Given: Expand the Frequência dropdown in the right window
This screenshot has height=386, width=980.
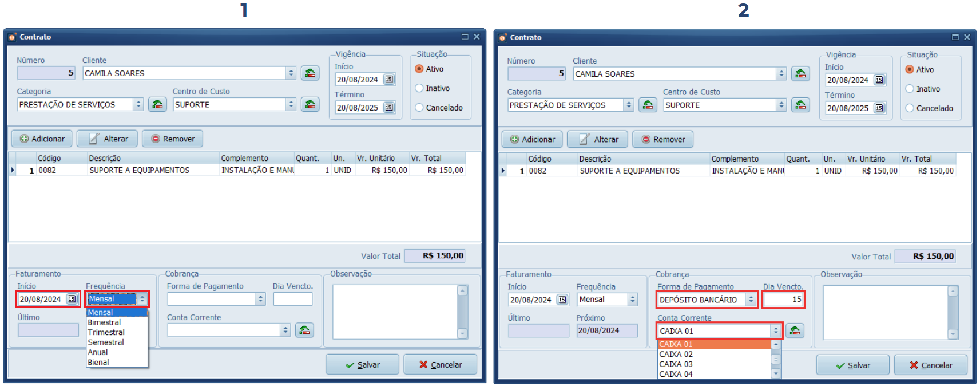Looking at the screenshot, I should pos(632,300).
